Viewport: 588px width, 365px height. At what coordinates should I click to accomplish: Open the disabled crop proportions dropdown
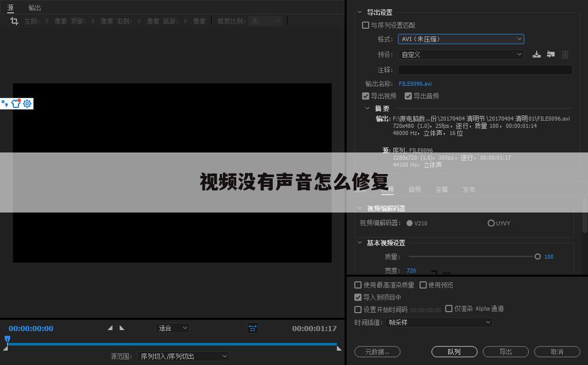click(265, 22)
